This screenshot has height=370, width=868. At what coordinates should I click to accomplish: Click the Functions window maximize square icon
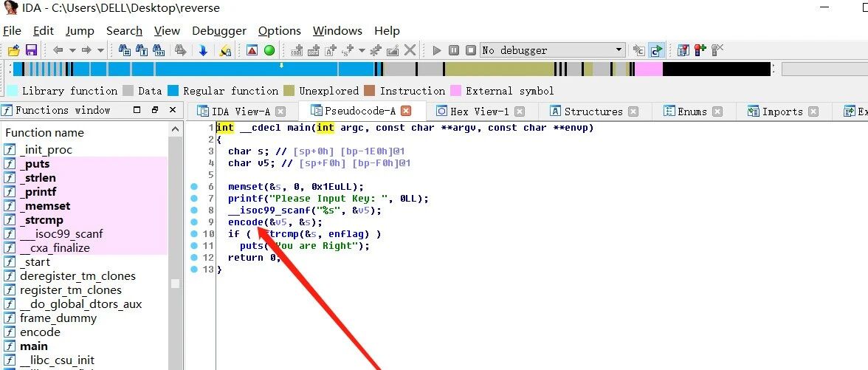[137, 109]
